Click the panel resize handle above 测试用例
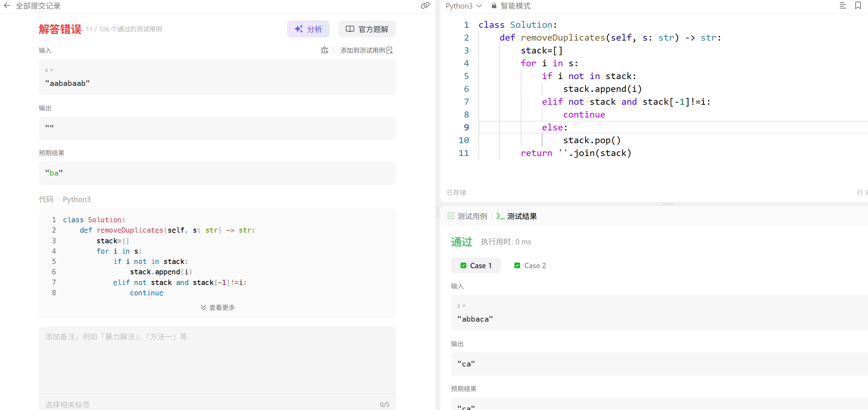 (x=668, y=204)
